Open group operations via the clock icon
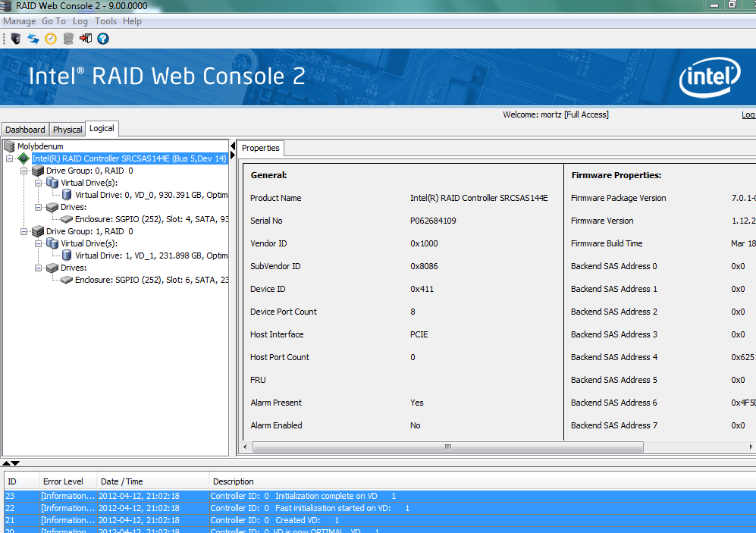Viewport: 756px width, 533px height. 51,39
